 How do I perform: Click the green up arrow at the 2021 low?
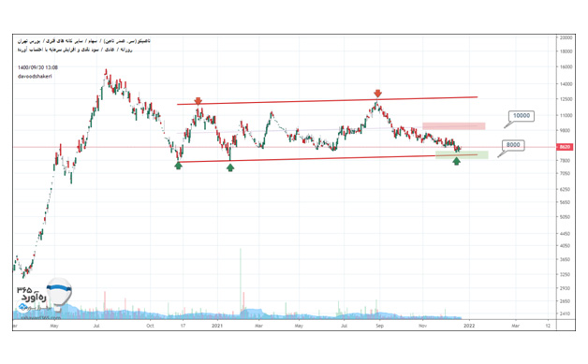230,167
